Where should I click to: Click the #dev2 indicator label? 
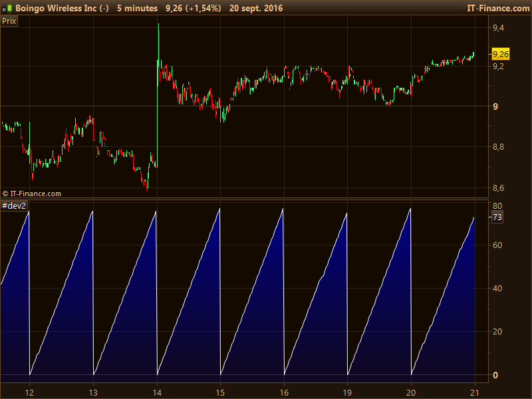click(14, 206)
